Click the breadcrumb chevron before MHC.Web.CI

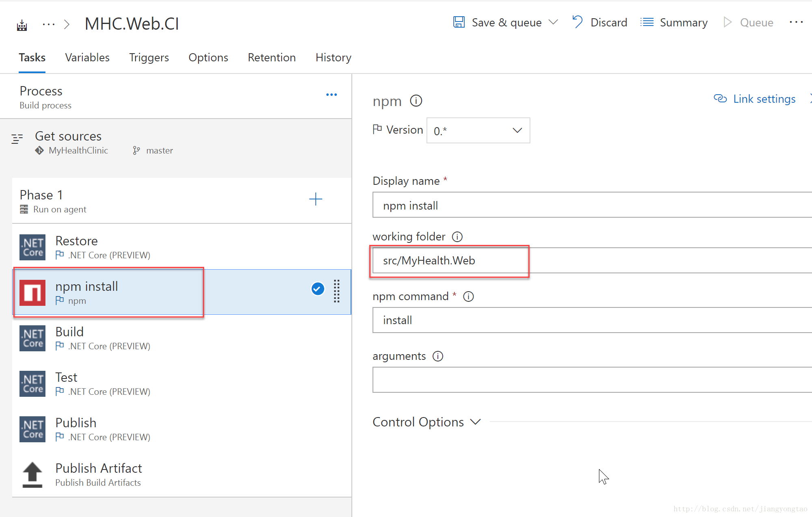pos(67,24)
